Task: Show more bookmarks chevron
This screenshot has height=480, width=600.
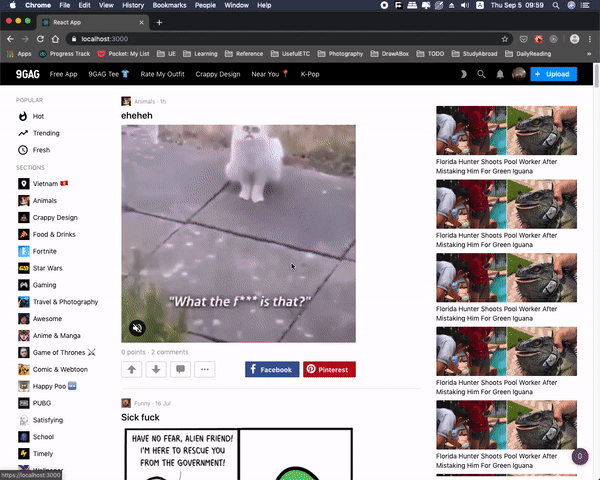Action: [589, 54]
